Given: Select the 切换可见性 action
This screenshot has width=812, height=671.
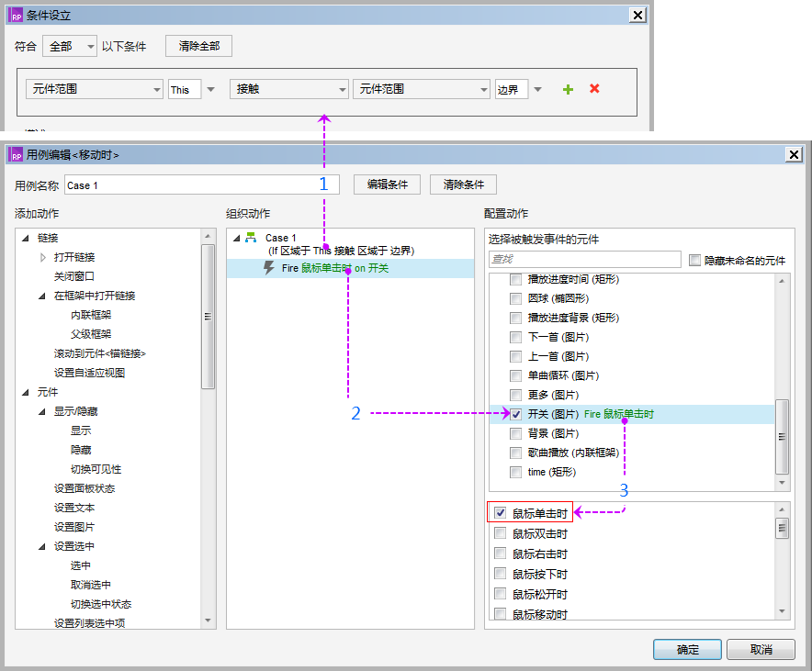Looking at the screenshot, I should click(96, 469).
